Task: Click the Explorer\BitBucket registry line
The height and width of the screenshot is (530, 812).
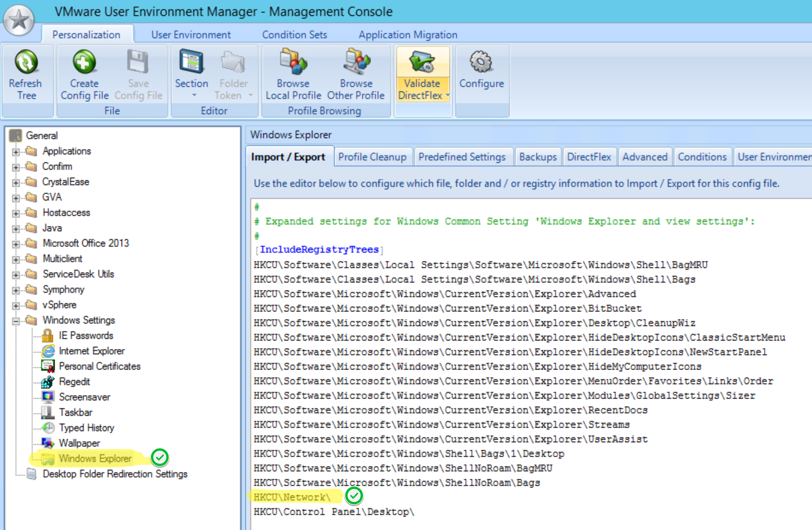Action: [448, 309]
